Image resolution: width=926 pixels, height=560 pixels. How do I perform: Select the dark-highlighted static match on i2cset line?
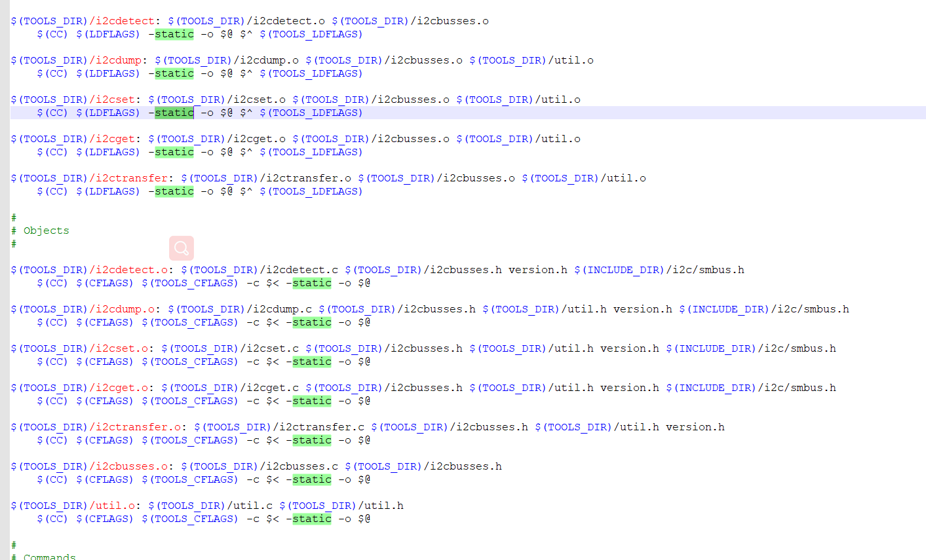tap(174, 113)
